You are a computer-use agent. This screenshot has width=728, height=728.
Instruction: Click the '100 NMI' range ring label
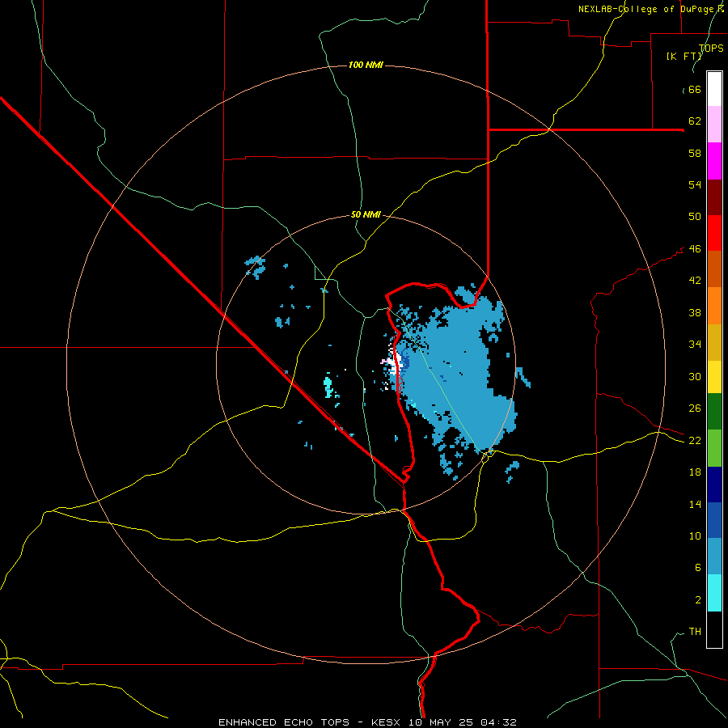click(x=366, y=65)
